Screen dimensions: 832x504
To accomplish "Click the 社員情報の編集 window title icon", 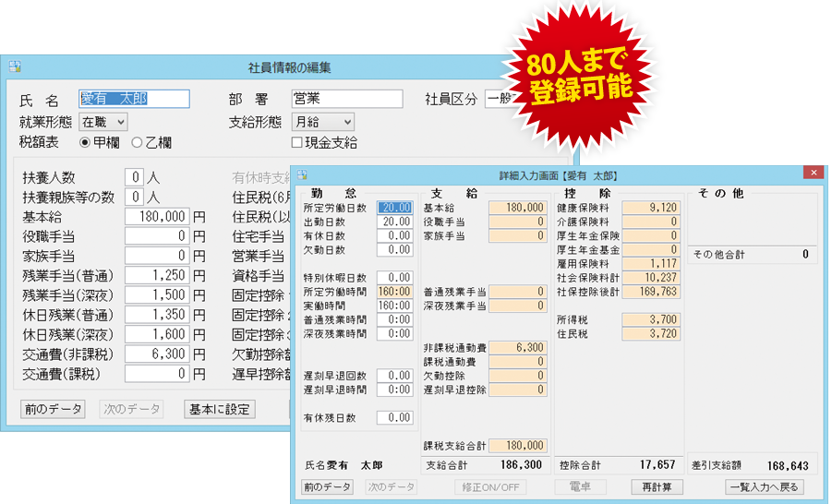I will pos(15,67).
